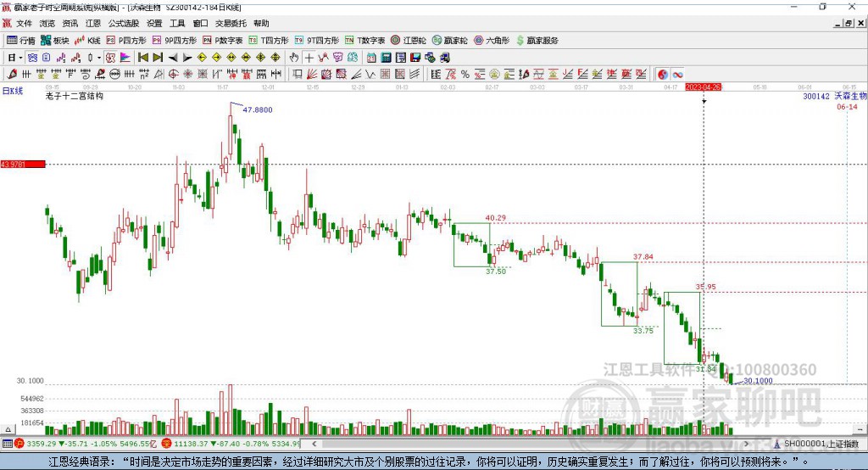Click the red 43.9781 price label
This screenshot has height=470, width=868.
click(x=23, y=164)
